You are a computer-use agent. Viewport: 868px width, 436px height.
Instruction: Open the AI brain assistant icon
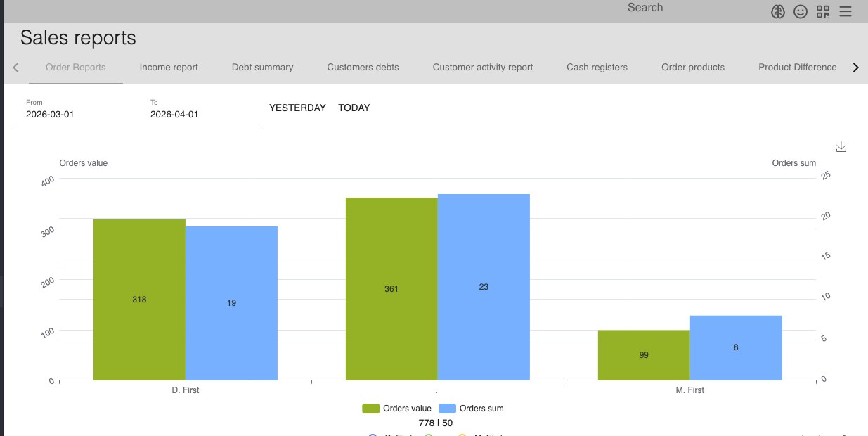point(777,11)
